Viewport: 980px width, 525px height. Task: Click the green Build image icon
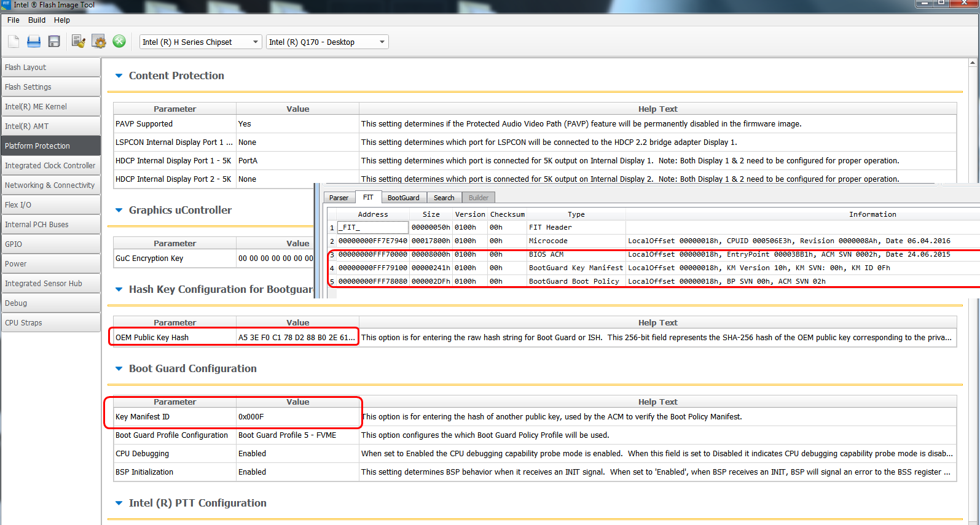(119, 42)
